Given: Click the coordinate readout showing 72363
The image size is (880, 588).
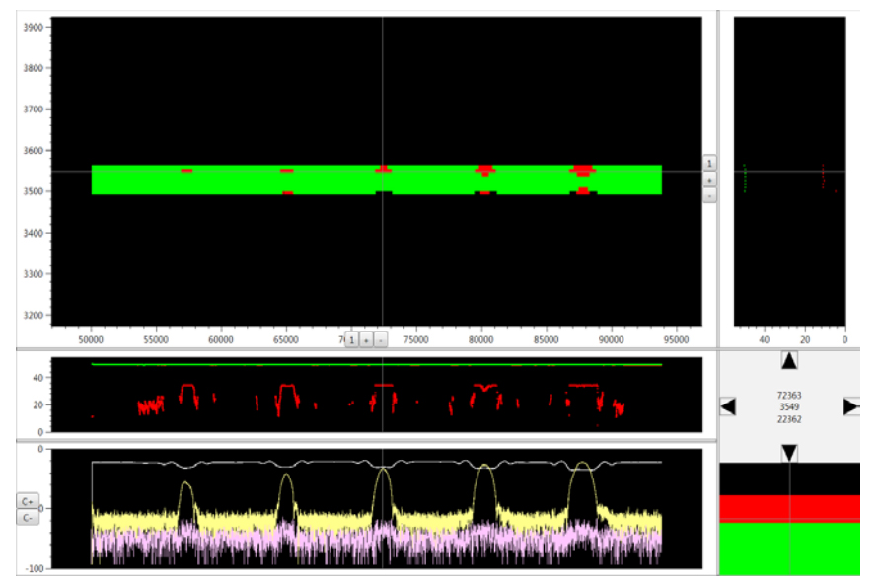Looking at the screenshot, I should (x=789, y=395).
